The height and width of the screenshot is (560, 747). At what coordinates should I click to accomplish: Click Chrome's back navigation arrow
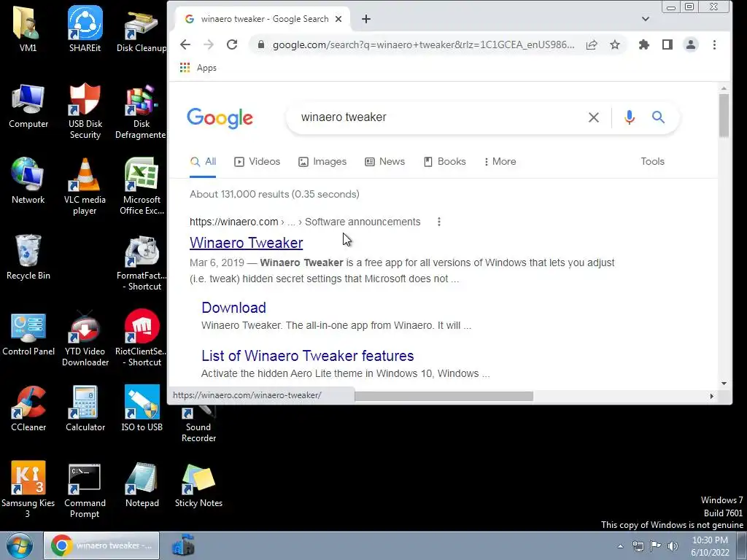(x=185, y=44)
